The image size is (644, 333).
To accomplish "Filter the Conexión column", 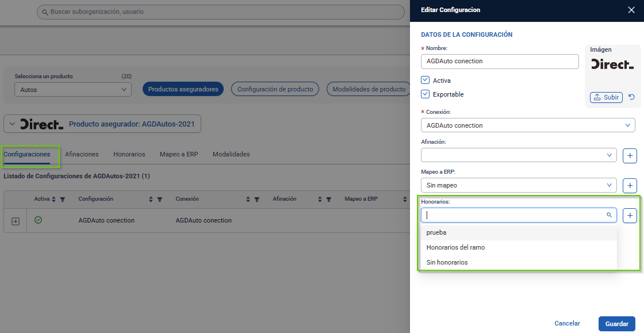I will point(256,199).
